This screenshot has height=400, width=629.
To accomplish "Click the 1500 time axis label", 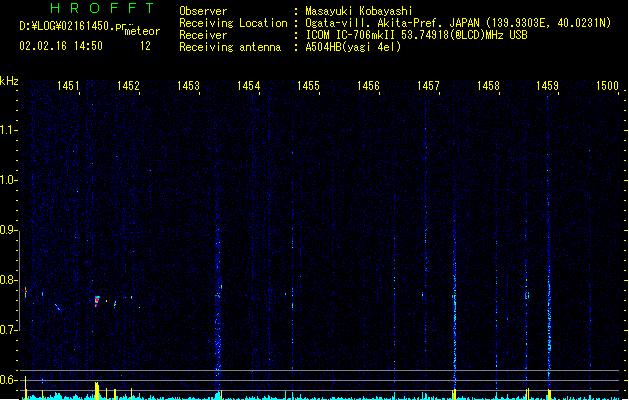I will (607, 85).
